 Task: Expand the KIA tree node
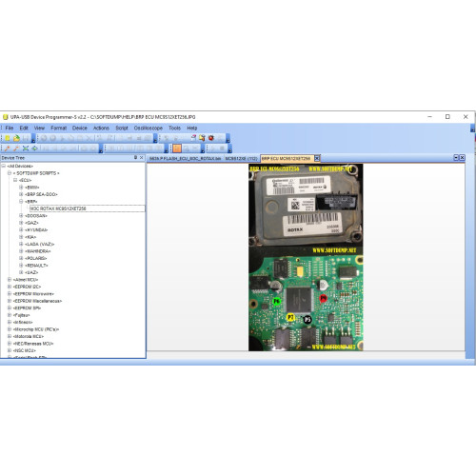click(21, 237)
